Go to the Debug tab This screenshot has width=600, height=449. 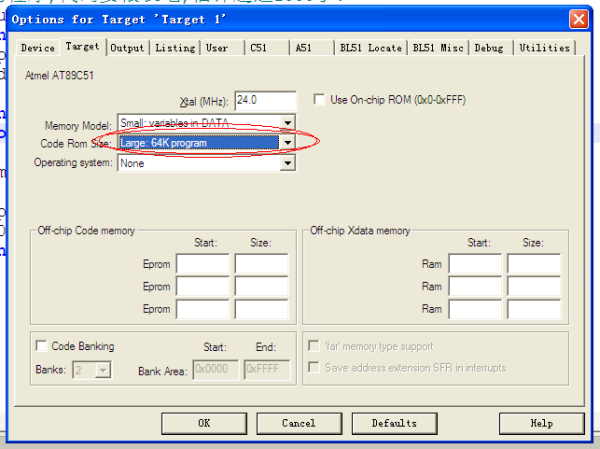[489, 48]
